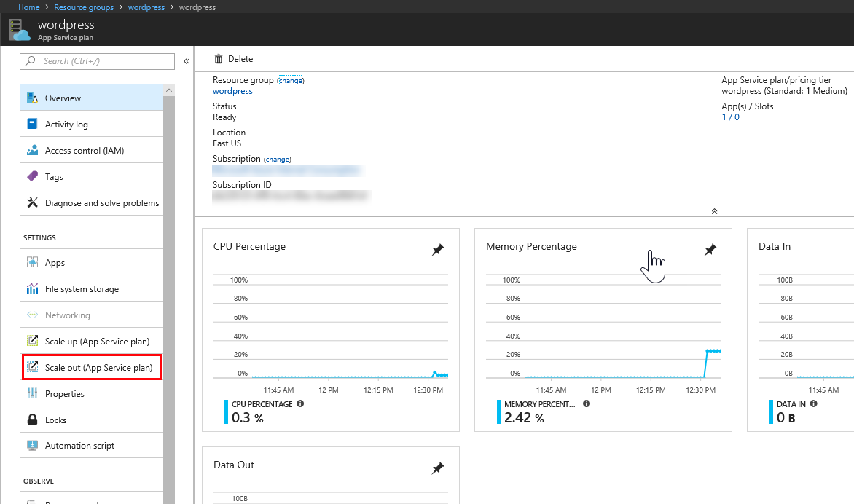
Task: Open the Apps menu item
Action: pyautogui.click(x=92, y=262)
